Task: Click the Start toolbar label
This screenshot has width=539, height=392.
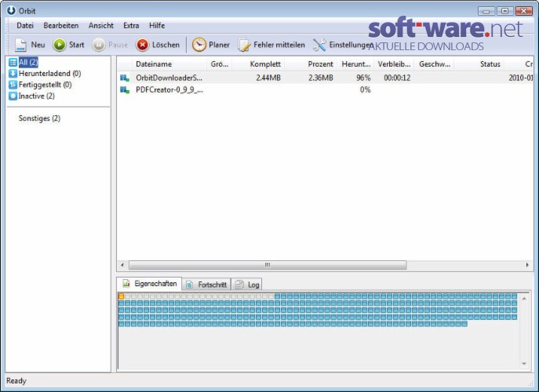Action: point(76,45)
